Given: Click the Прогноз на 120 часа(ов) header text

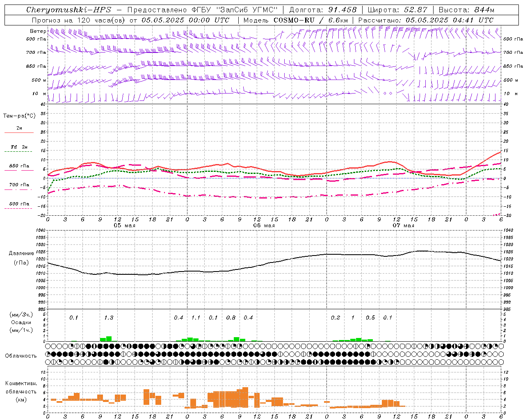Looking at the screenshot, I should [x=79, y=20].
